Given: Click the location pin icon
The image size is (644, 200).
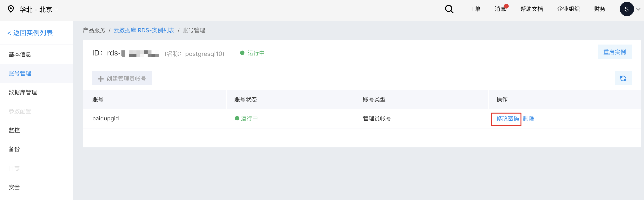Looking at the screenshot, I should point(11,9).
